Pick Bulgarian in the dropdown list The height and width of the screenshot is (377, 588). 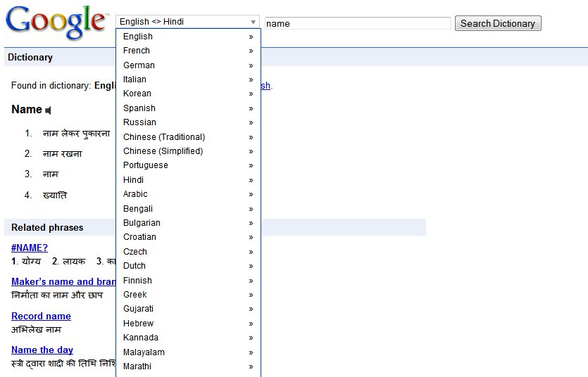pos(188,223)
